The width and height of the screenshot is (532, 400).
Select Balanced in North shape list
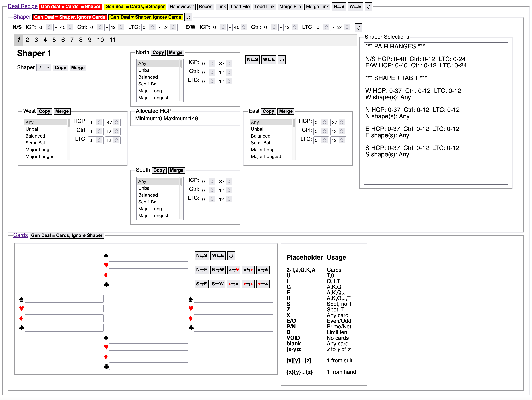point(148,77)
